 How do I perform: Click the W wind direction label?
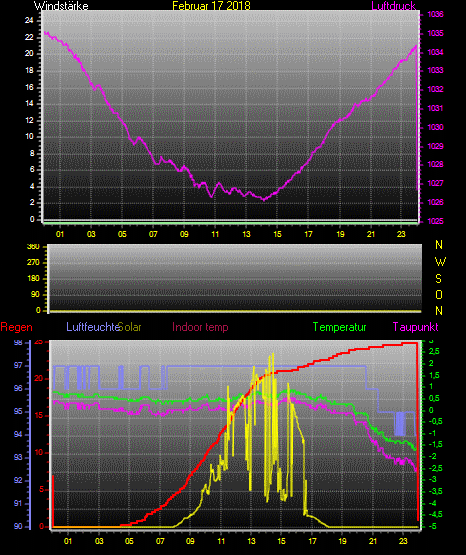coord(440,262)
